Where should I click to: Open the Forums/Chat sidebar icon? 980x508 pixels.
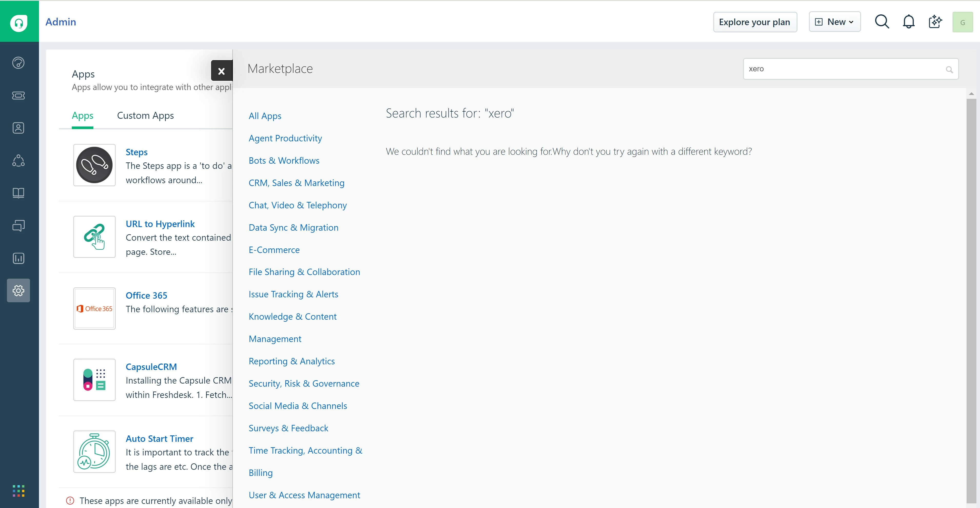(x=18, y=226)
